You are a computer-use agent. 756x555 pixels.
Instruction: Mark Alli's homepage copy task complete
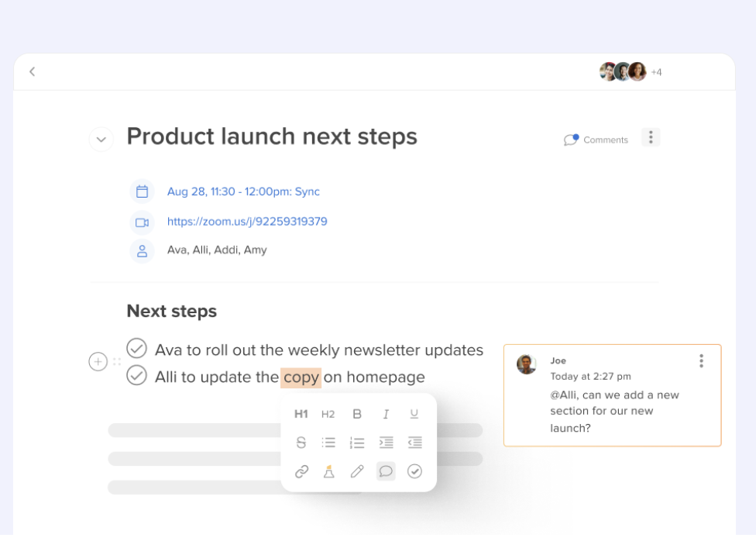pos(137,376)
